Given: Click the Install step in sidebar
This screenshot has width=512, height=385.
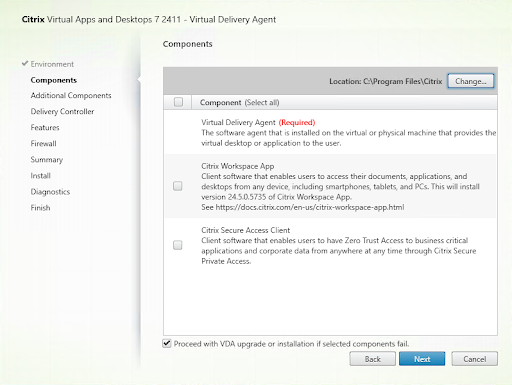Looking at the screenshot, I should pyautogui.click(x=41, y=176).
